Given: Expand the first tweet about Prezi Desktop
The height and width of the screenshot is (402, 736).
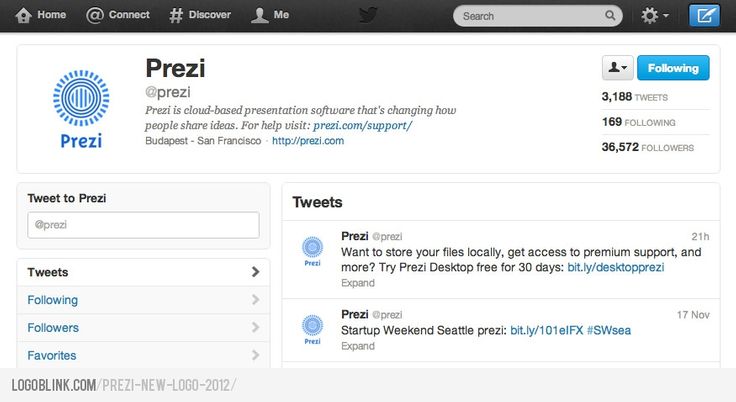Looking at the screenshot, I should click(358, 283).
